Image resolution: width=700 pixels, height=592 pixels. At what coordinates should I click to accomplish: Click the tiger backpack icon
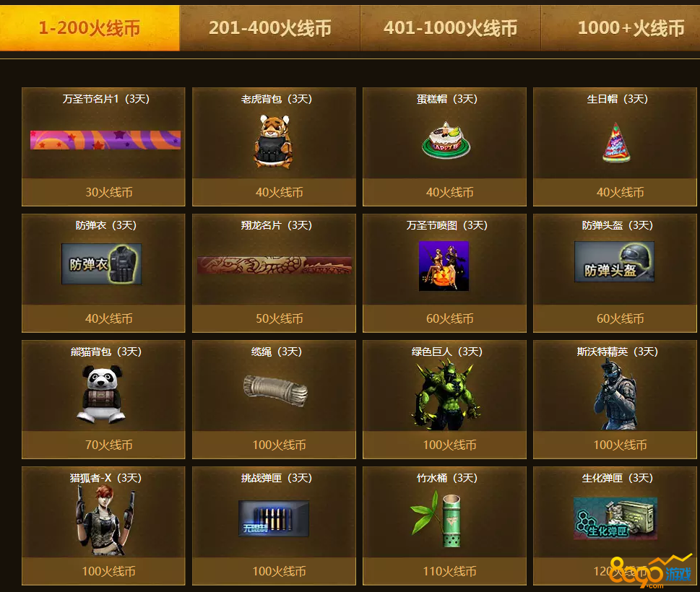click(274, 142)
